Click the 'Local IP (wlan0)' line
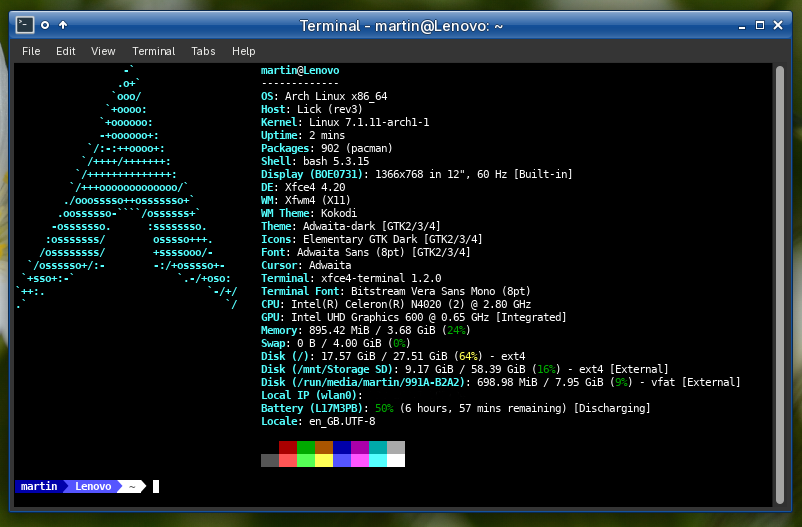 tap(311, 396)
